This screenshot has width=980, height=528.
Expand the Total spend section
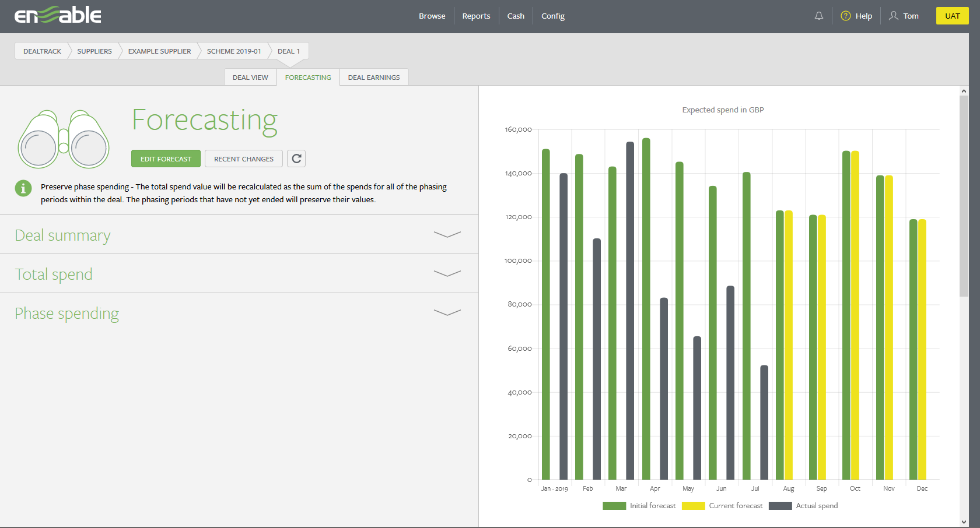point(447,273)
